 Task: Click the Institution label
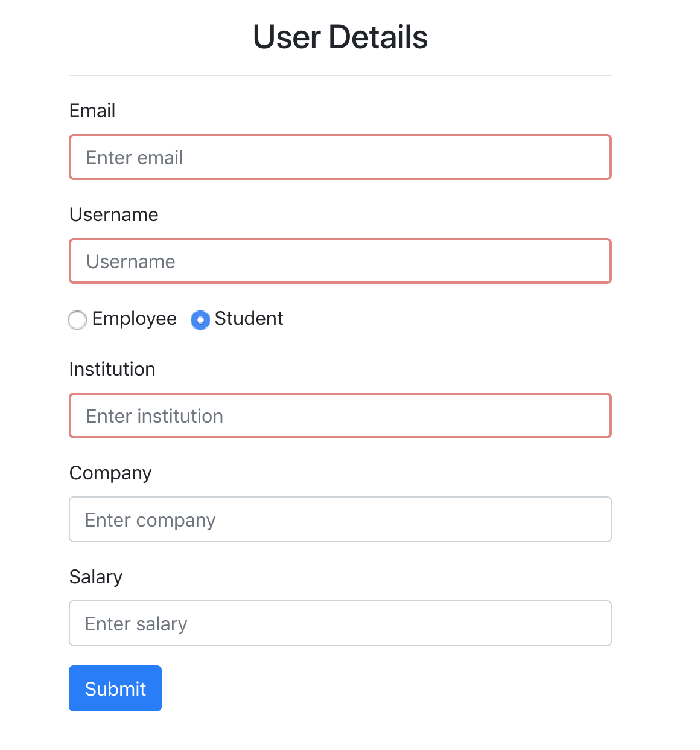coord(112,369)
